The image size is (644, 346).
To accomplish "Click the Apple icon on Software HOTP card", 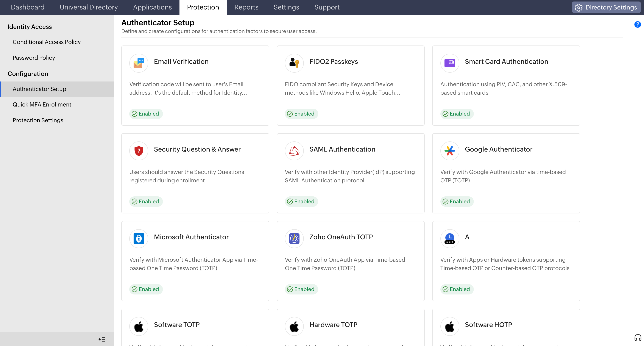I will pos(449,326).
